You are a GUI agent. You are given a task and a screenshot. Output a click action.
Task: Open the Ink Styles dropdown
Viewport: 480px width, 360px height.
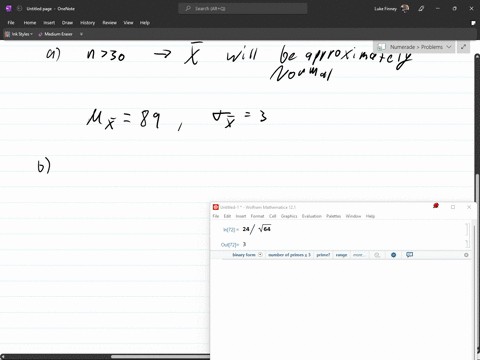tap(19, 34)
